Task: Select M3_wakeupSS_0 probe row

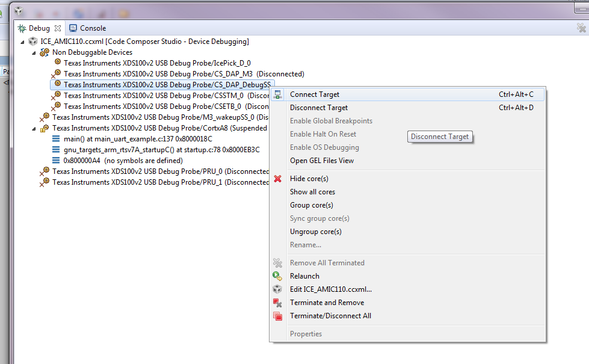Action: [161, 117]
